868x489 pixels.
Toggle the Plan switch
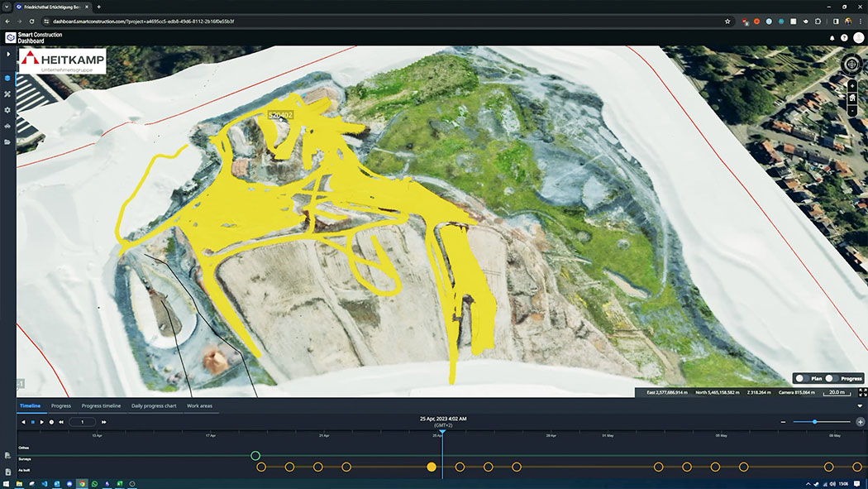[801, 378]
